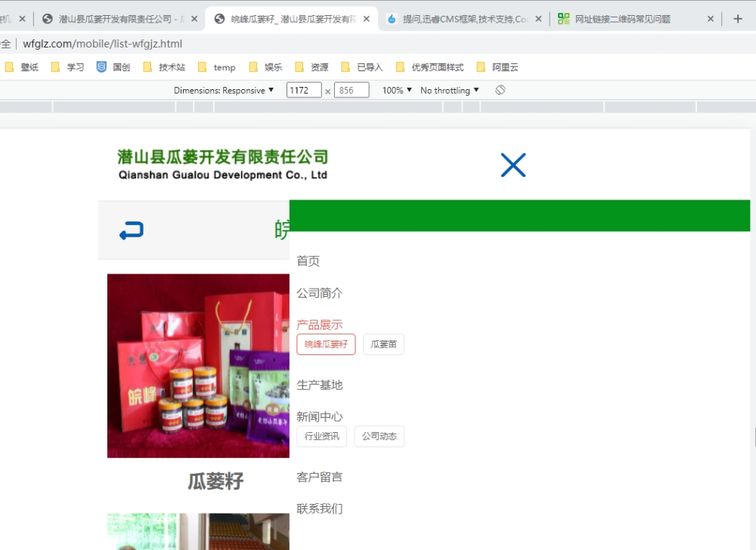The height and width of the screenshot is (550, 756).
Task: Click the viewport height field showing 856
Action: pos(352,90)
